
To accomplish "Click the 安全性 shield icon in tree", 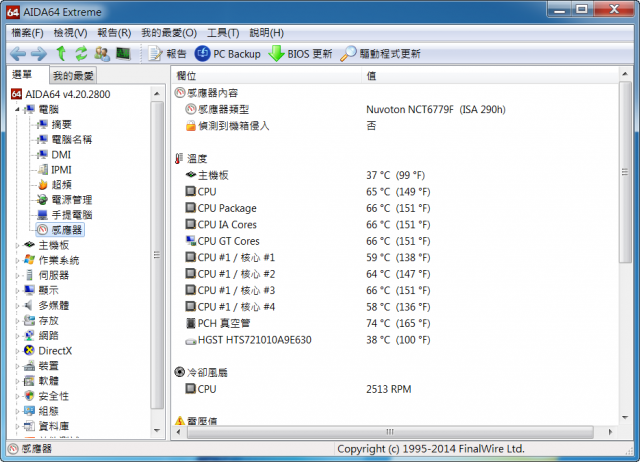I will pos(29,396).
